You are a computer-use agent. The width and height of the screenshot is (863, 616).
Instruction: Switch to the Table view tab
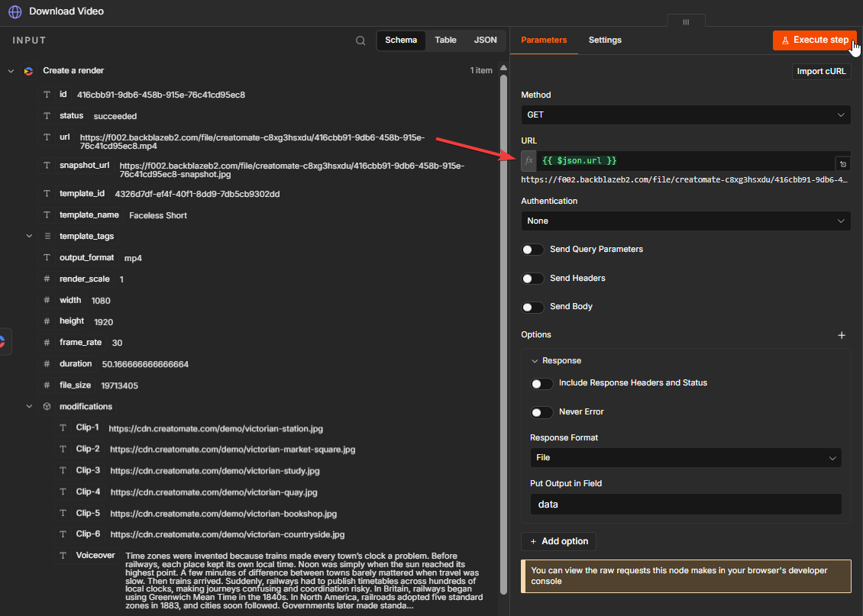coord(445,40)
